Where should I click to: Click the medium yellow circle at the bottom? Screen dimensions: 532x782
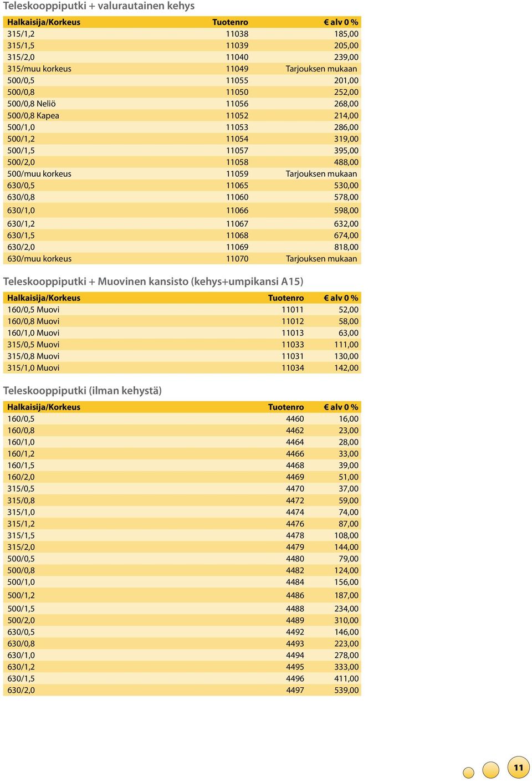point(491,770)
